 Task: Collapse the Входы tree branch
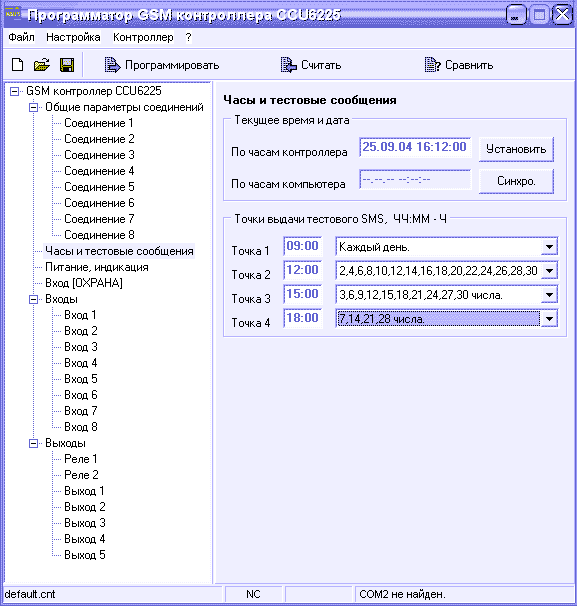34,299
